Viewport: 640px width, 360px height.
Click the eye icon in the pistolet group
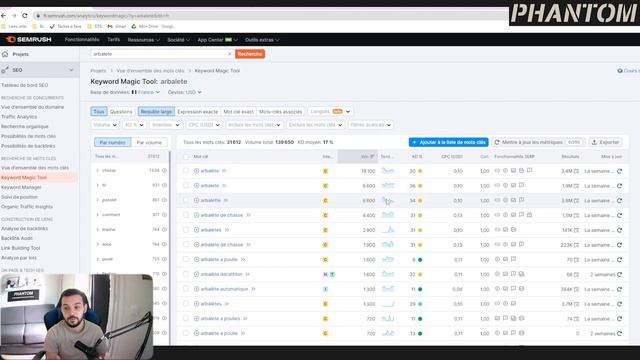(x=164, y=200)
